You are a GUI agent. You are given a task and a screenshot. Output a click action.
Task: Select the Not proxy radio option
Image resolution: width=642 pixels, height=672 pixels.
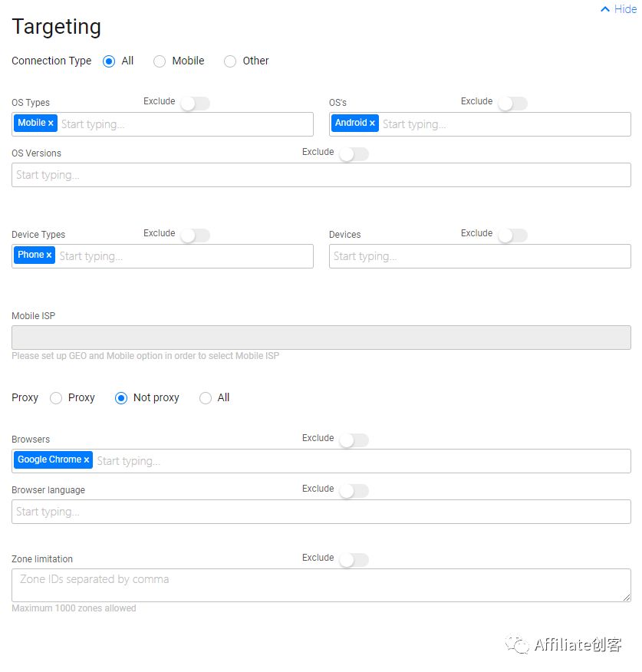coord(121,398)
